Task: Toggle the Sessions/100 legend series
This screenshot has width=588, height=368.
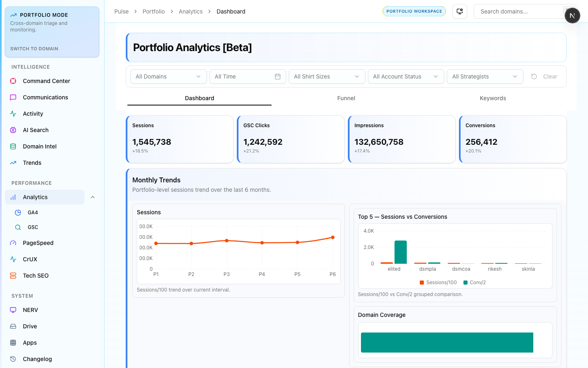Action: (x=438, y=283)
